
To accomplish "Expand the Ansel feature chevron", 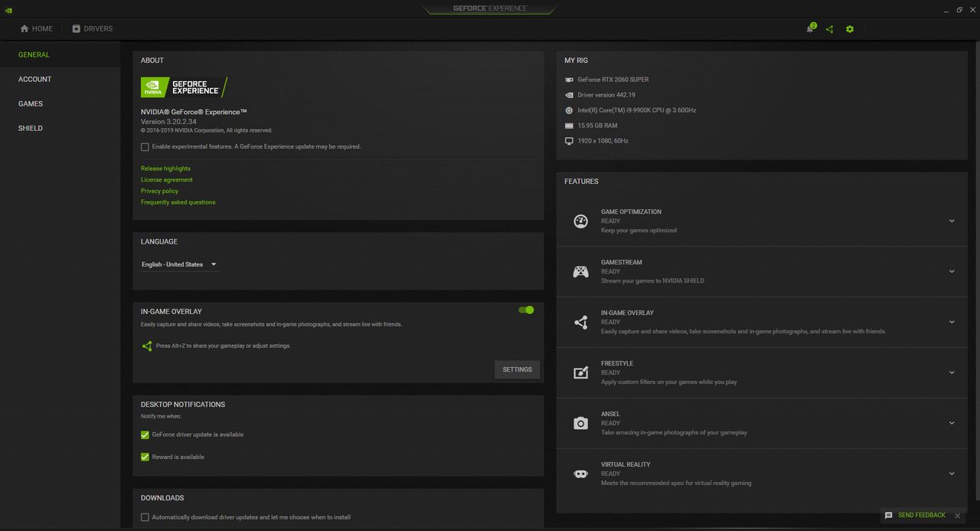I will click(952, 423).
